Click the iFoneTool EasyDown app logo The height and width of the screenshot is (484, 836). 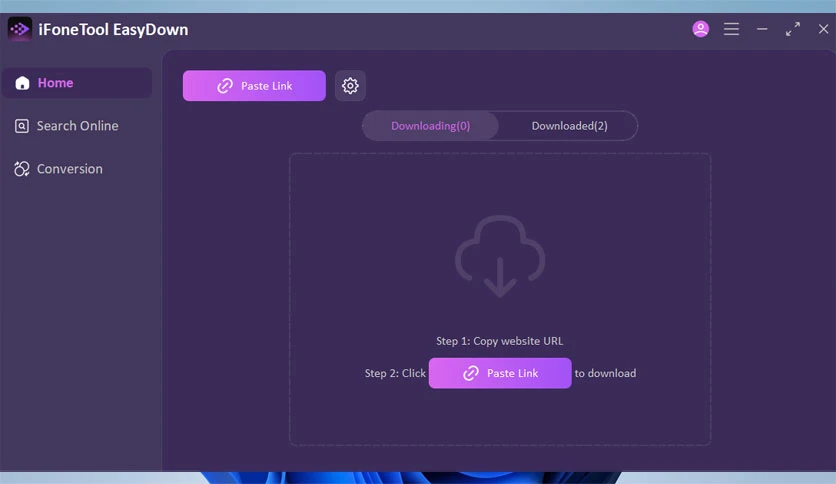click(x=20, y=29)
